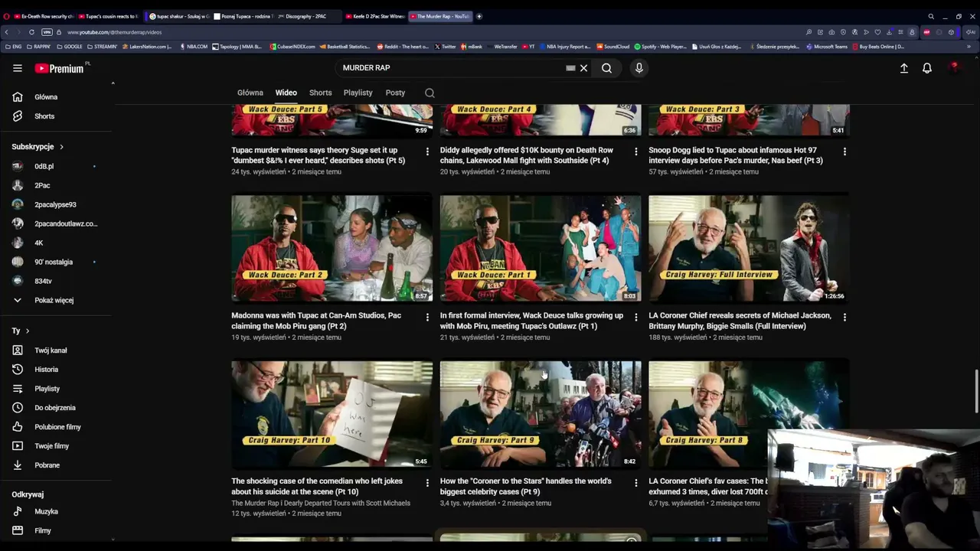Open the 2Pac subscription channel

coord(42,185)
